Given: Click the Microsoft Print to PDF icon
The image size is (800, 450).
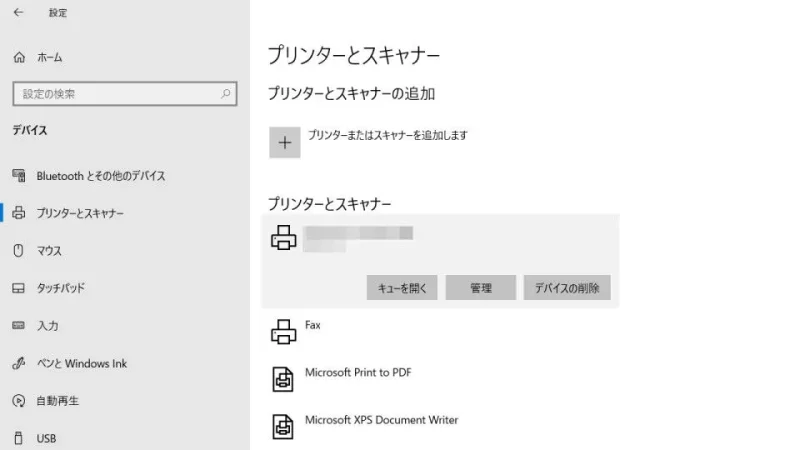Looking at the screenshot, I should coord(284,378).
